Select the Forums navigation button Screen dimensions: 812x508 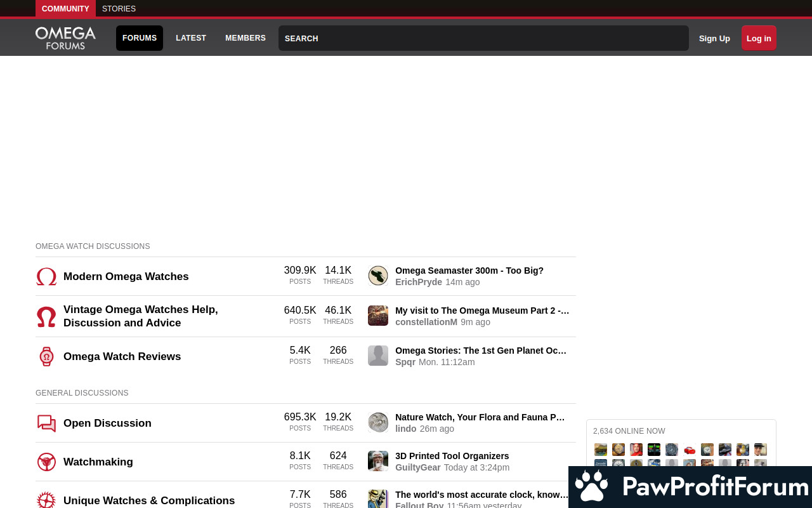pos(140,38)
